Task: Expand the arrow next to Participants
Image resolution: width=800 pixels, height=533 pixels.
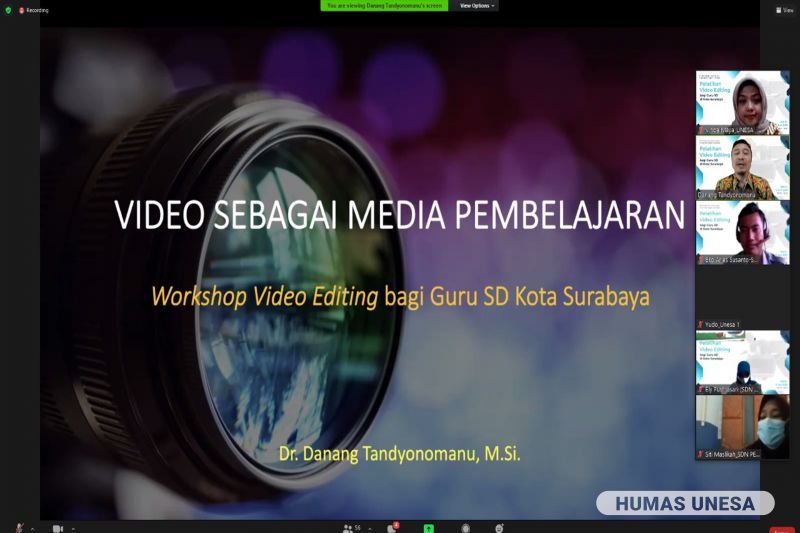Action: point(369,529)
